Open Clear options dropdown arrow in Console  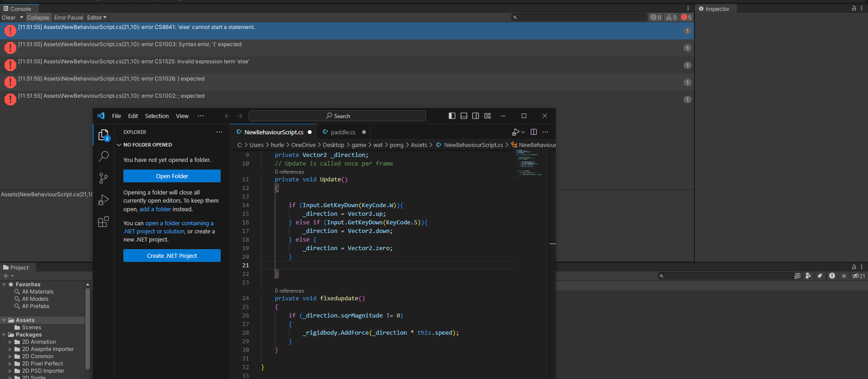coord(21,18)
